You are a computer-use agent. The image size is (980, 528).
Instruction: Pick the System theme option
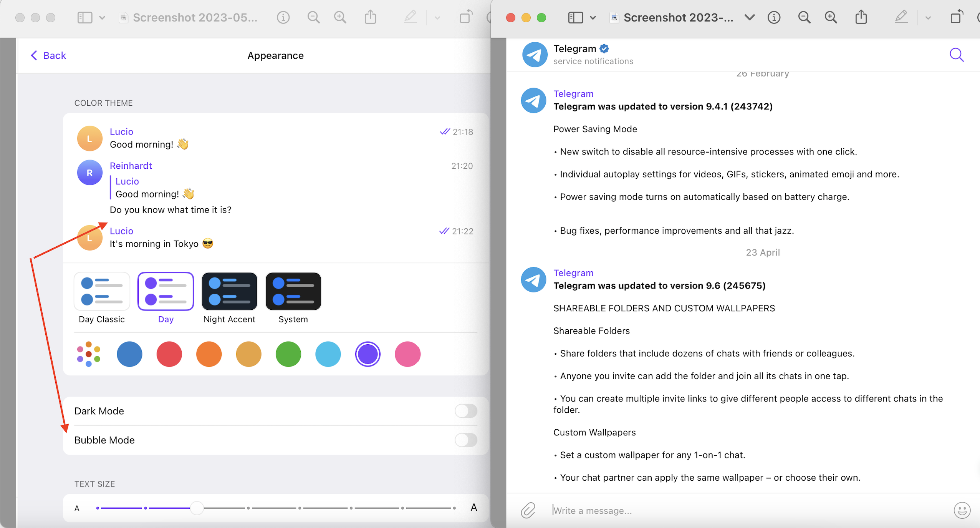coord(293,291)
